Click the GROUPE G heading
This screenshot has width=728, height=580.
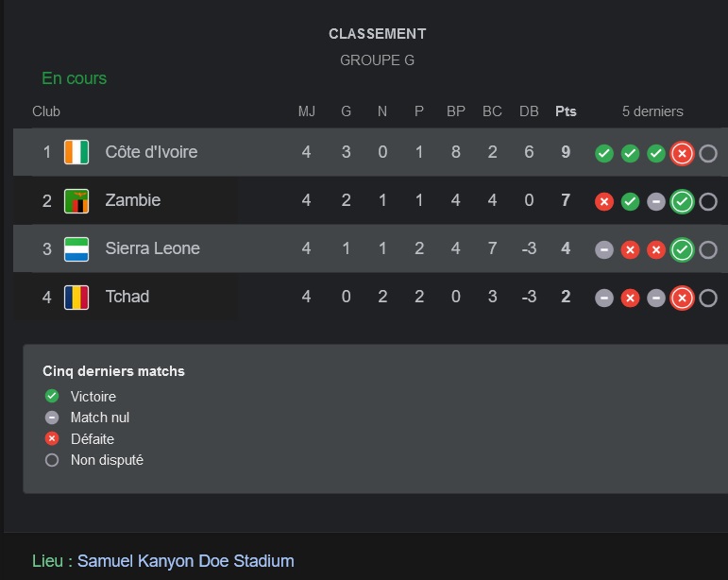click(x=377, y=60)
